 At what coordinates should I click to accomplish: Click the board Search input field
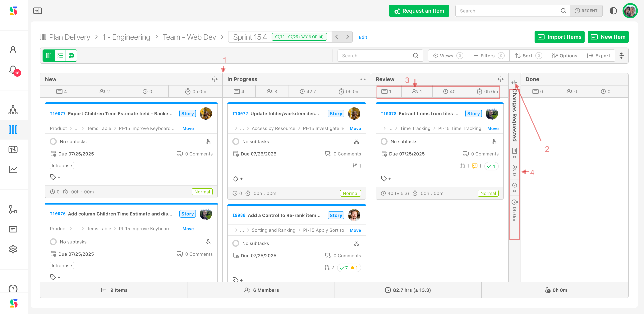(x=376, y=56)
